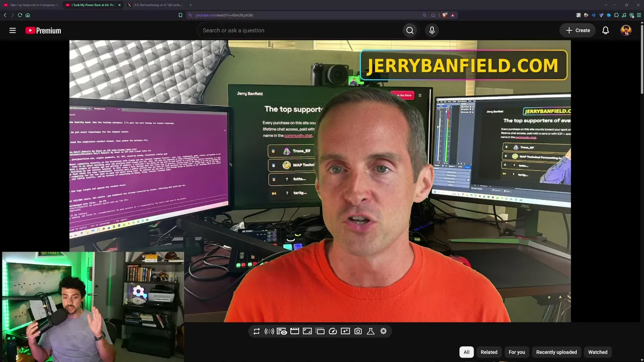Open YouTube notifications bell
Viewport: 644px width, 362px height.
606,30
